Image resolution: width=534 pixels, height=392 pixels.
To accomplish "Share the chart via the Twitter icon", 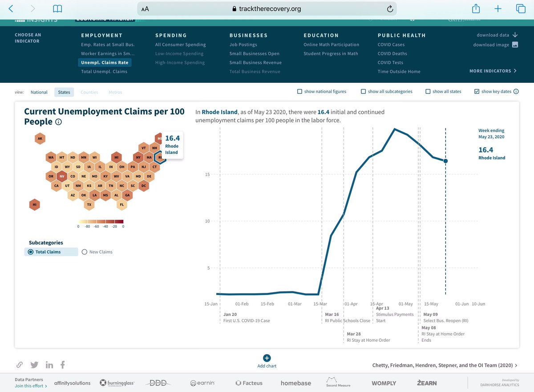I will click(34, 364).
